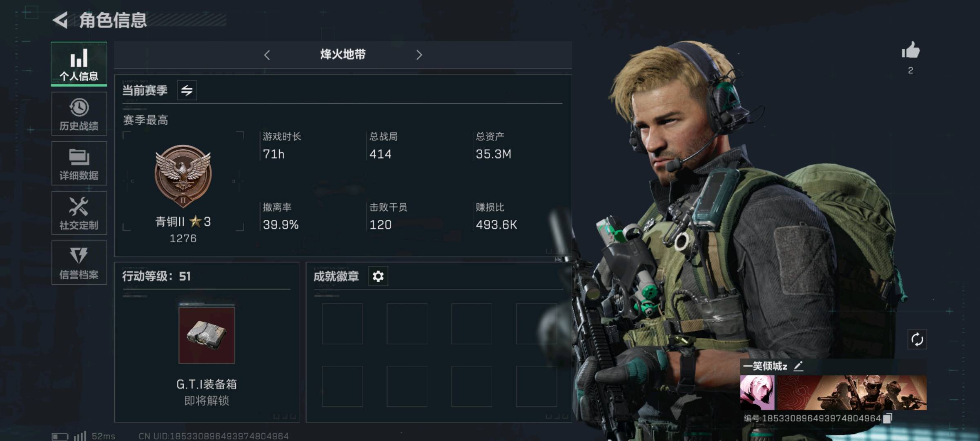Open the 信誉档案 reputation section
Screen dimensions: 980x441
pos(79,263)
